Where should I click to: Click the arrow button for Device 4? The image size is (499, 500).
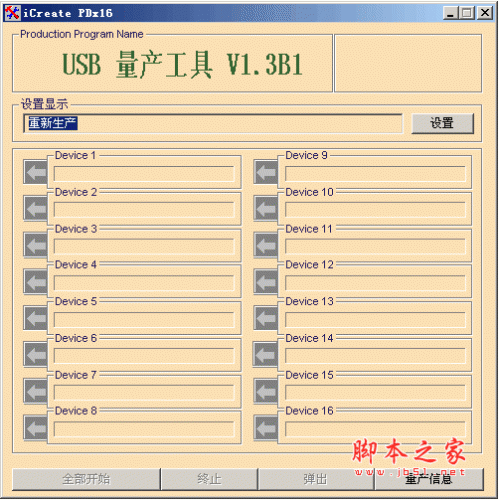[35, 282]
